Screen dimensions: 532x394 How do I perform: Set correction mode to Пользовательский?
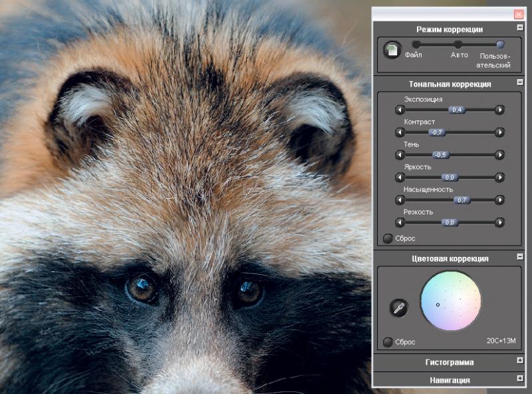tap(500, 44)
